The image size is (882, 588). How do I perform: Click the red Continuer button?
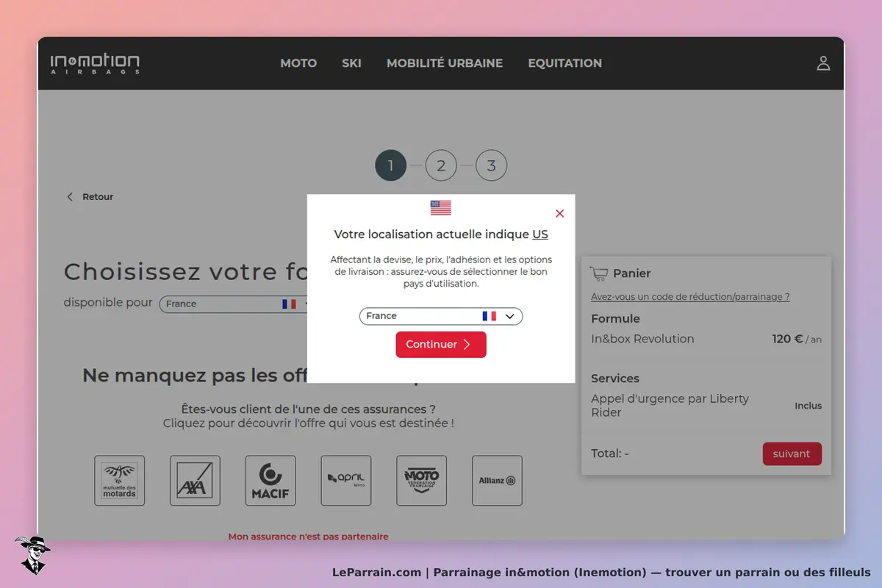(x=441, y=345)
